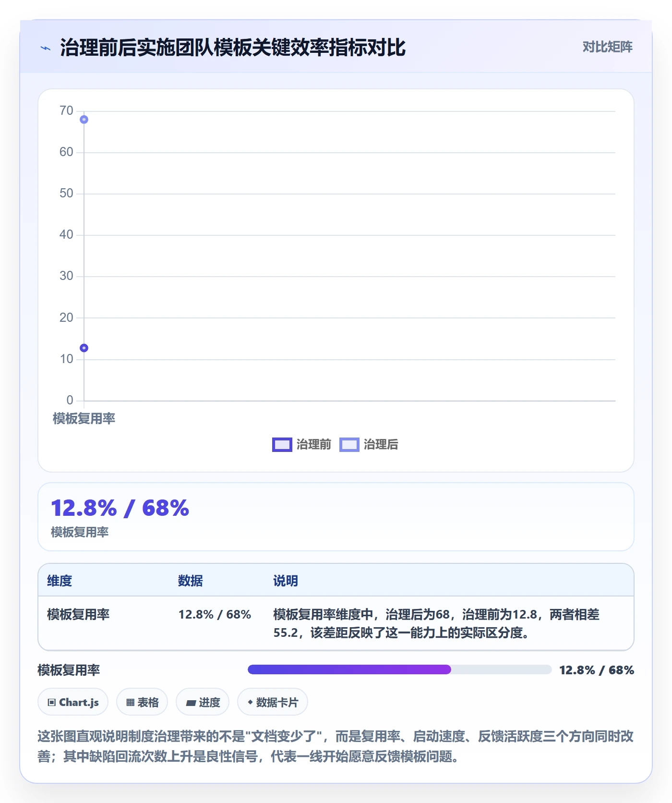Click the y-axis label 0
This screenshot has width=672, height=803.
pos(70,401)
